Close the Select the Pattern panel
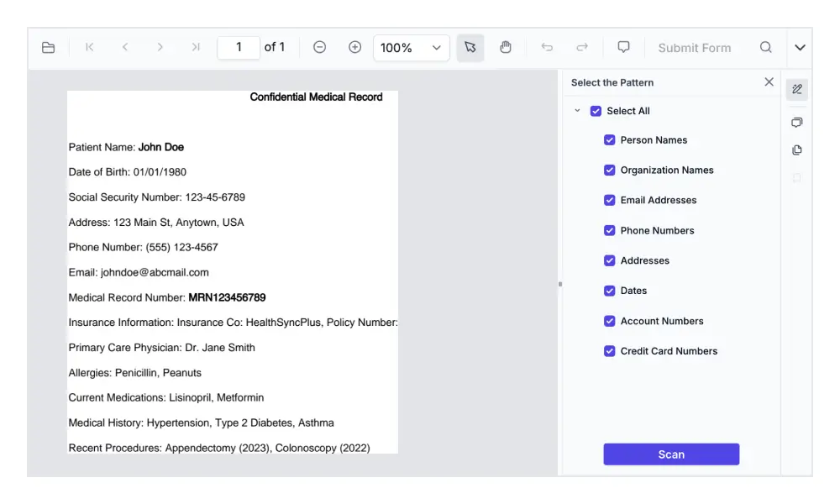Screen dimensions: 840x504 click(x=769, y=82)
